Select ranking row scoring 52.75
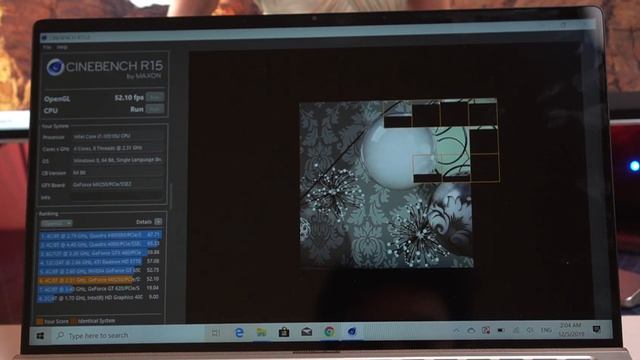Image resolution: width=640 pixels, height=360 pixels. click(100, 270)
